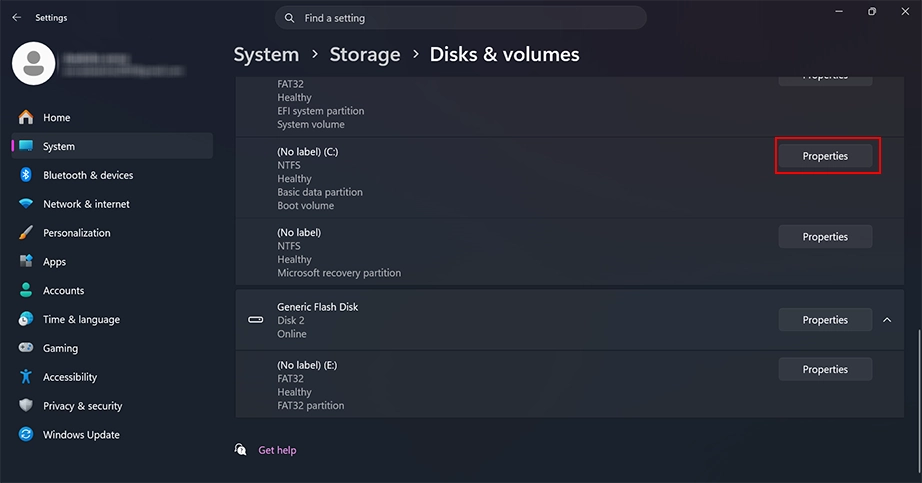Click the EFI system partition text
The height and width of the screenshot is (483, 922).
tap(320, 111)
